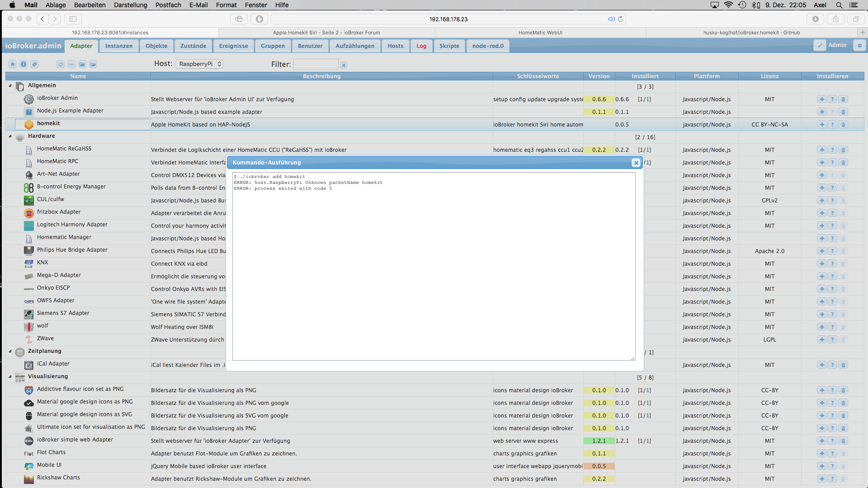Add instance of Node.js Example Adapter
868x488 pixels.
822,112
